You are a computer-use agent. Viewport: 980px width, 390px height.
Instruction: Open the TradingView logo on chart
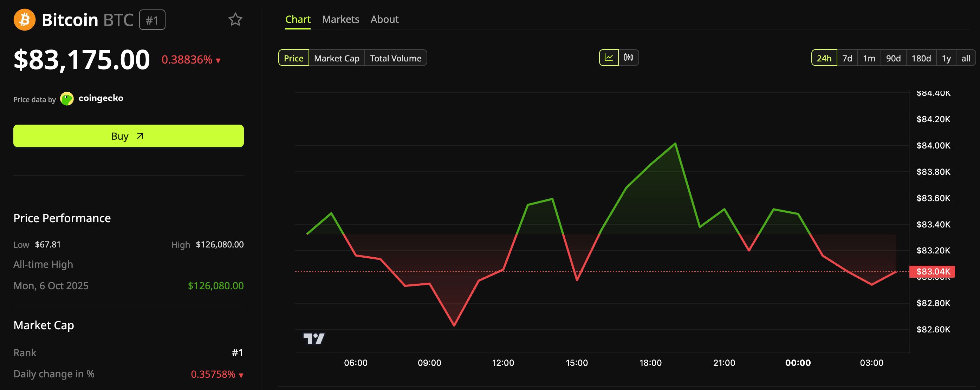pos(314,338)
